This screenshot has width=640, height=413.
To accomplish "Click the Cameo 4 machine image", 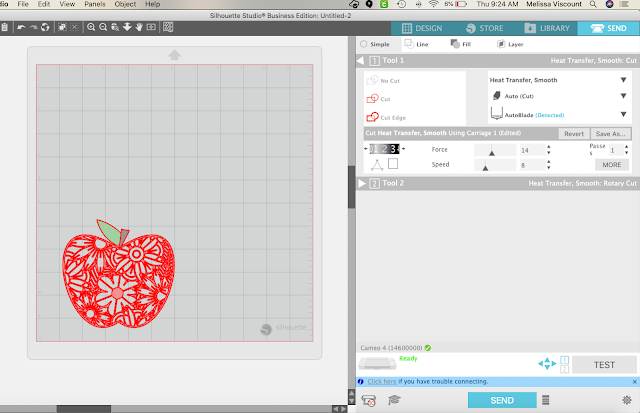I will (x=377, y=363).
